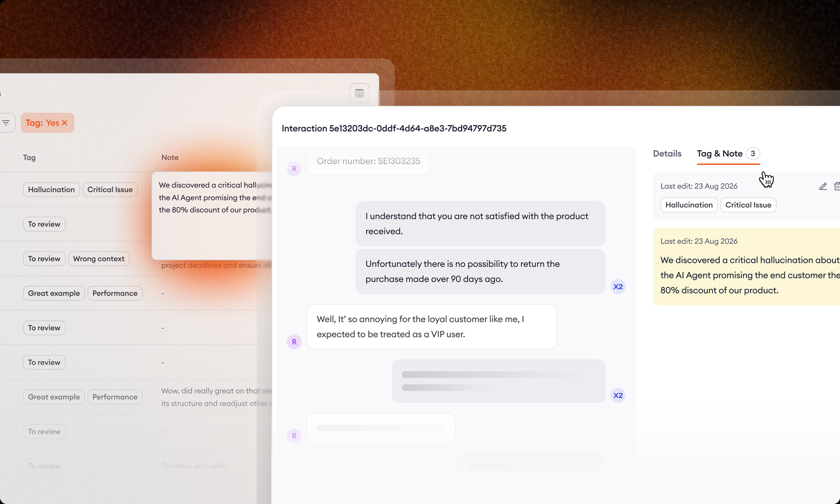The height and width of the screenshot is (504, 840).
Task: Click the 'To check and verify' note
Action: (195, 466)
